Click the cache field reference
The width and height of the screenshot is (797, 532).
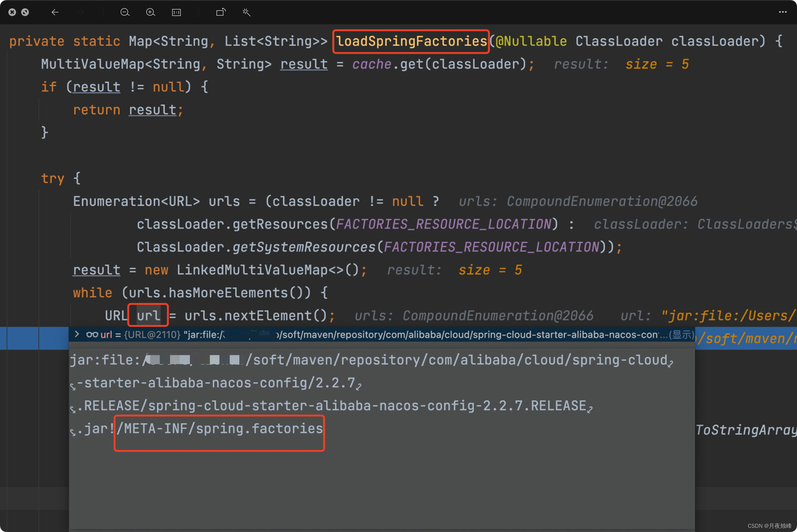(x=372, y=64)
